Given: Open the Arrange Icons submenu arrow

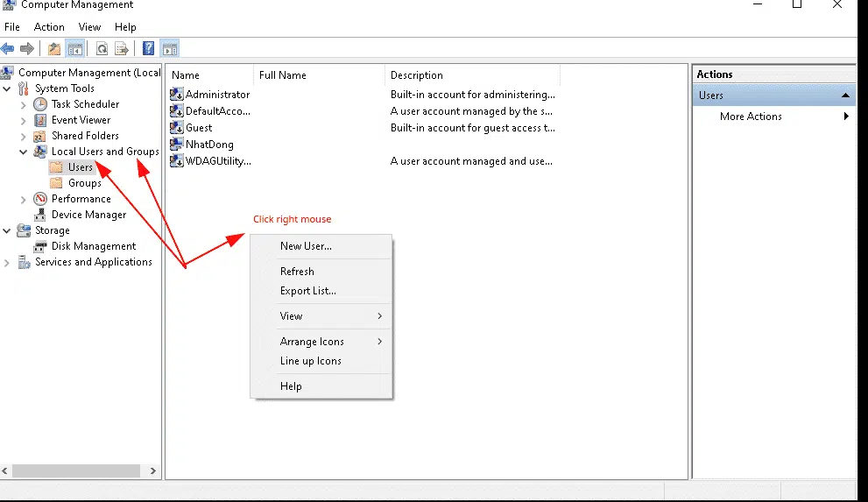Looking at the screenshot, I should point(380,342).
